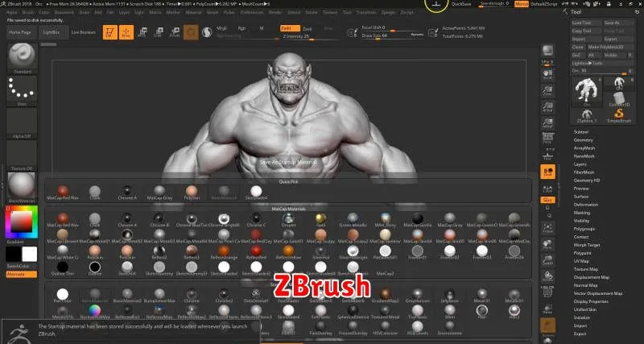This screenshot has height=344, width=644.
Task: Select SkinShade4 in Quick Pick
Action: [256, 193]
